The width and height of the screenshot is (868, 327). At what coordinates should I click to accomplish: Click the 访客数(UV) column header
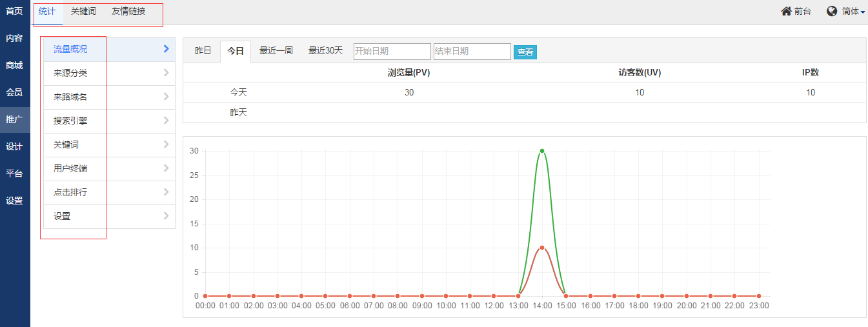640,73
